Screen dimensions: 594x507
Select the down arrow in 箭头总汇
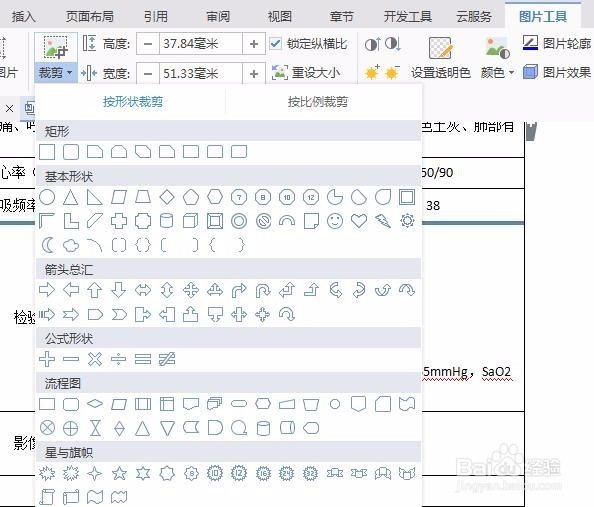tap(119, 290)
